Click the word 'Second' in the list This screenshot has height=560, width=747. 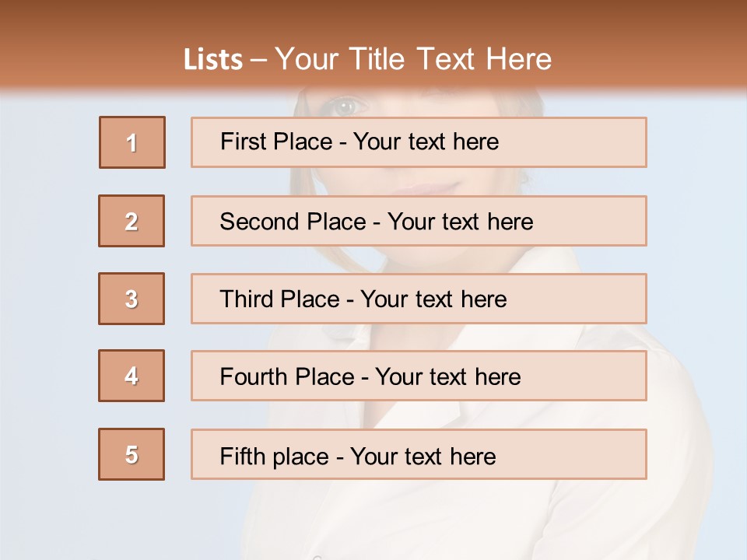click(259, 222)
